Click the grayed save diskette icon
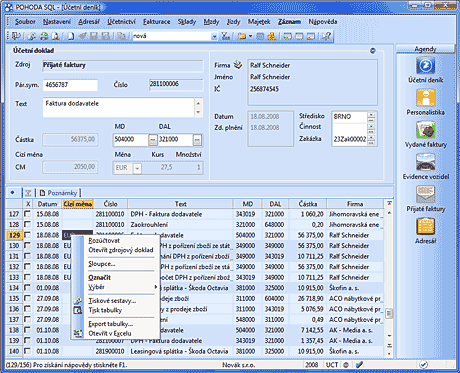This screenshot has height=373, width=460. pos(94,36)
